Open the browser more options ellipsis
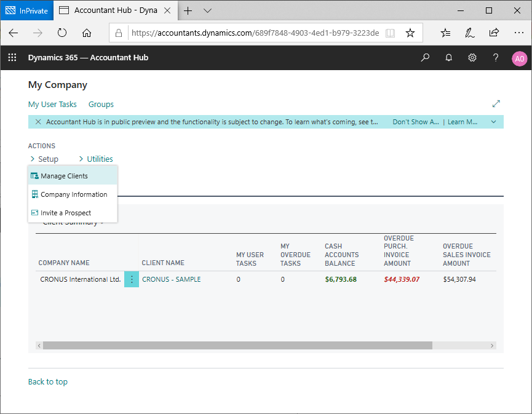The image size is (532, 414). (518, 33)
